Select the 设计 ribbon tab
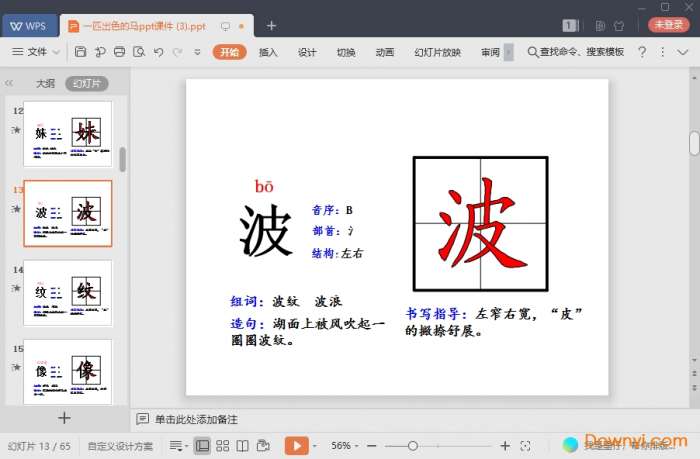The height and width of the screenshot is (459, 700). coord(307,52)
